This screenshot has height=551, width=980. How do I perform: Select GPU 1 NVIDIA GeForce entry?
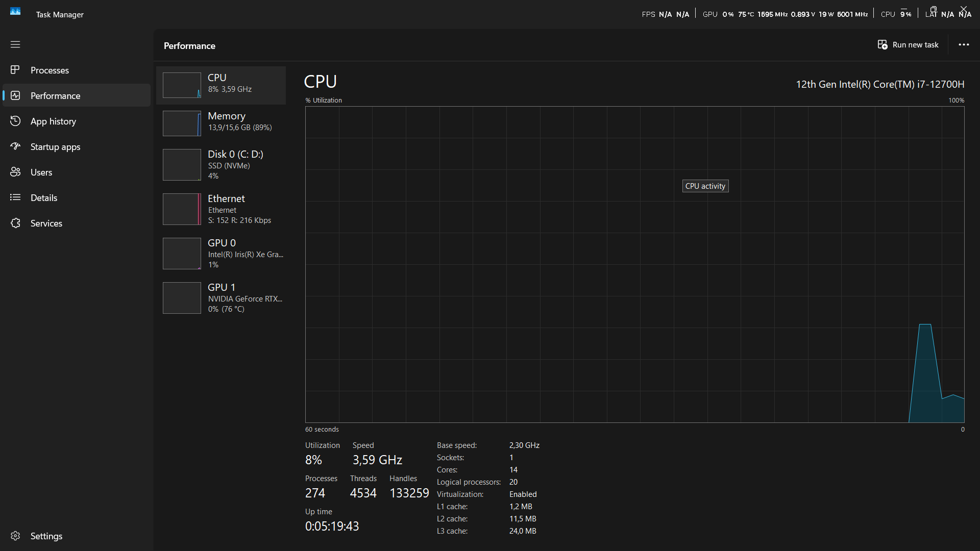tap(220, 297)
